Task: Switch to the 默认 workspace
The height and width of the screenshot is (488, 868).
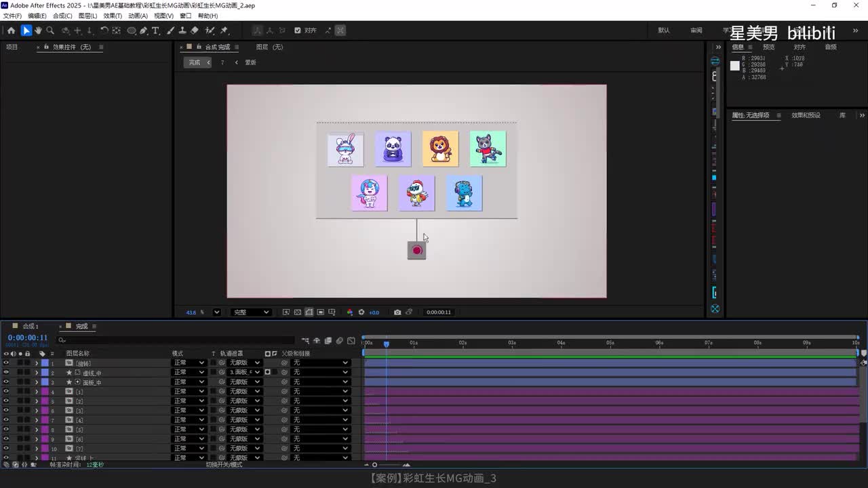Action: [x=664, y=30]
